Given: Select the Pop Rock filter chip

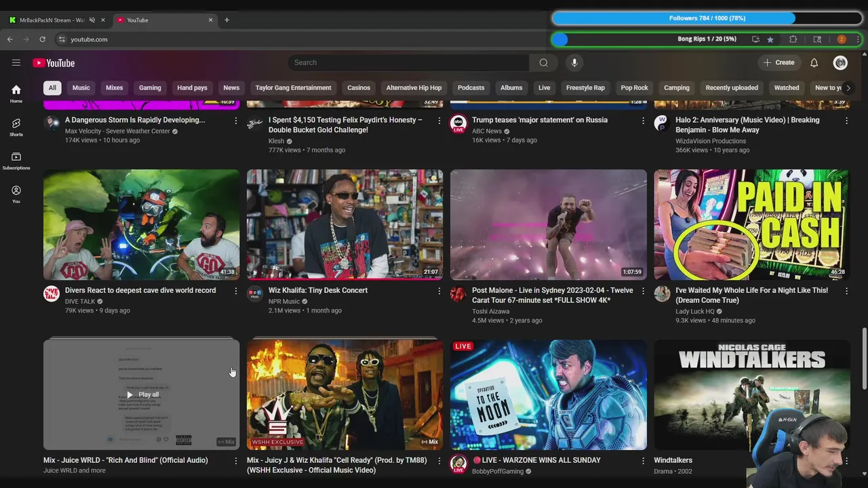Looking at the screenshot, I should pos(635,87).
